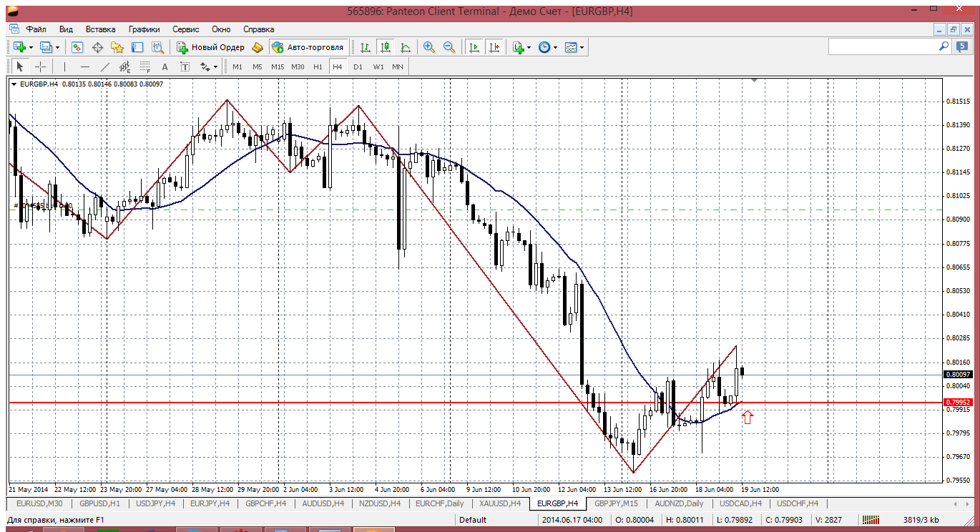980x532 pixels.
Task: Select the D1 timeframe button
Action: 358,66
